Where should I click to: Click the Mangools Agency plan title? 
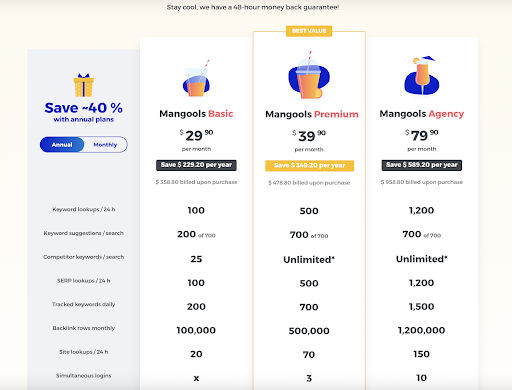[422, 114]
